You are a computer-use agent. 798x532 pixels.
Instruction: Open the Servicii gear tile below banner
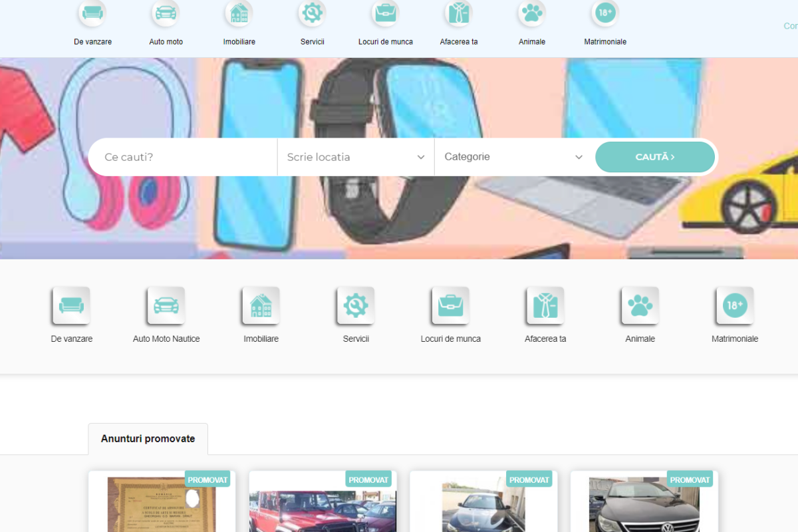tap(356, 306)
